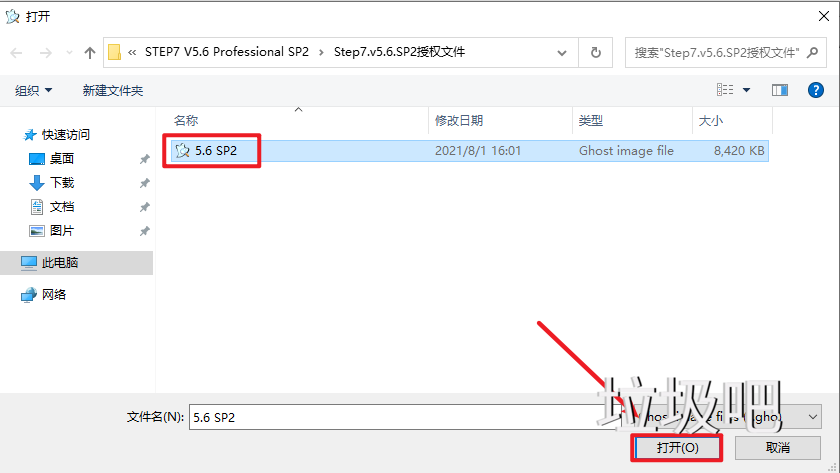The image size is (840, 473).
Task: Select the 5.6 SP2 ghost image file
Action: tap(215, 151)
